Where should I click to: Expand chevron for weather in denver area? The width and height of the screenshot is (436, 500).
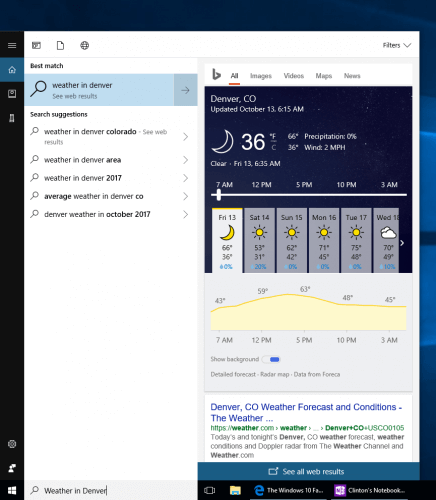coord(186,160)
